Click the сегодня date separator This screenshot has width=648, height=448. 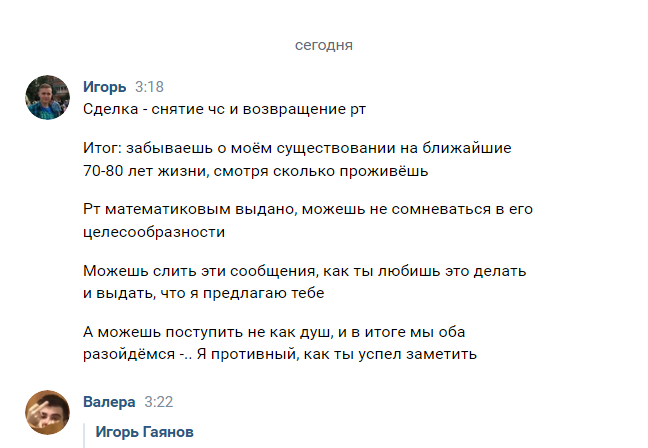[x=323, y=45]
